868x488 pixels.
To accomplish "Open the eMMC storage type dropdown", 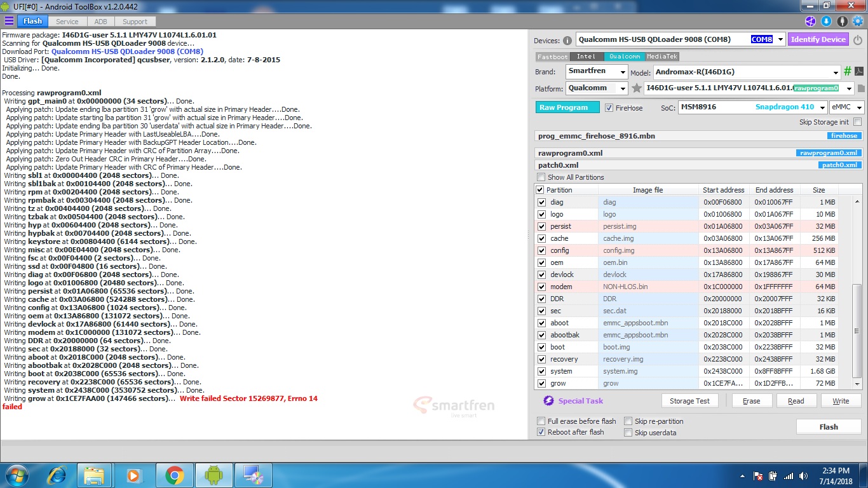I will pos(858,107).
